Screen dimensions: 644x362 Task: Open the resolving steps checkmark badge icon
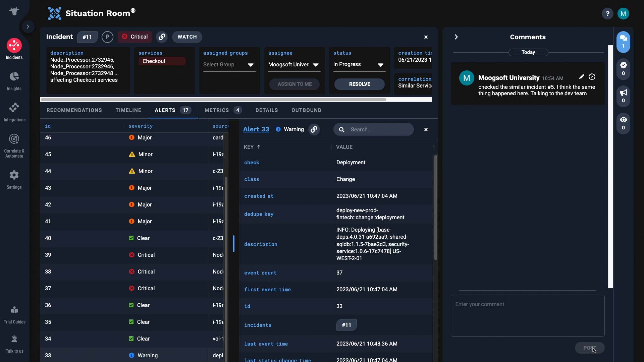pyautogui.click(x=623, y=69)
